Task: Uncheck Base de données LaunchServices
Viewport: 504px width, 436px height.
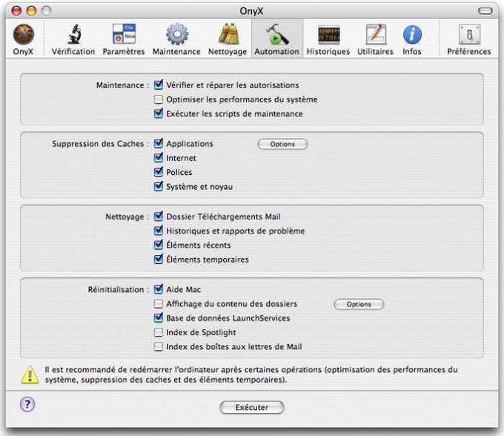Action: [x=159, y=318]
